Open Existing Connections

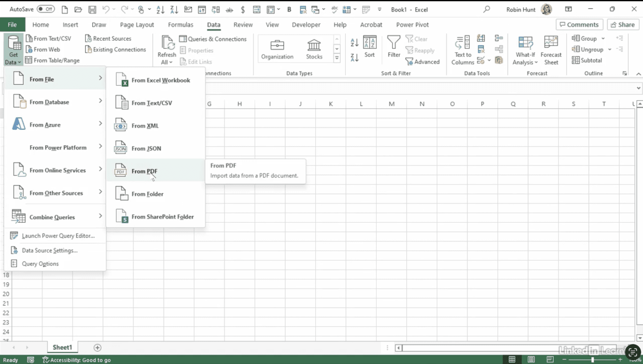click(x=116, y=50)
